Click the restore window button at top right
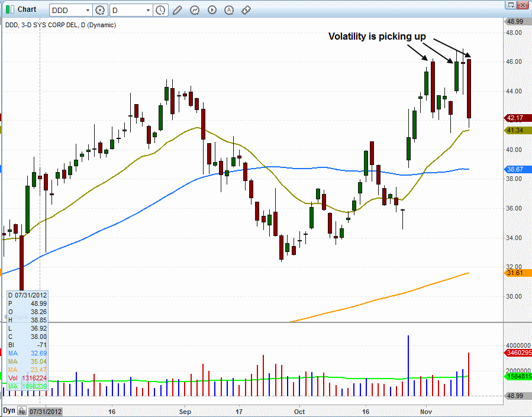Image resolution: width=532 pixels, height=417 pixels. [510, 5]
